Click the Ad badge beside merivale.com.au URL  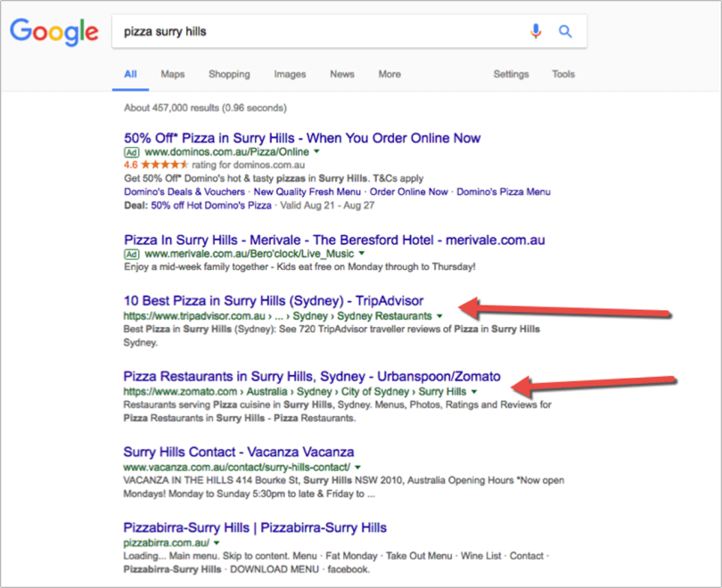[x=131, y=255]
